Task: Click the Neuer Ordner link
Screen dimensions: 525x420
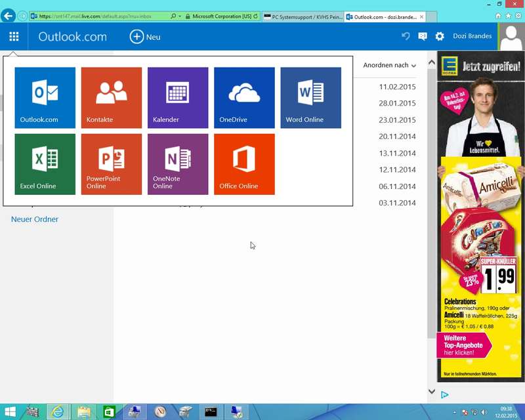Action: pyautogui.click(x=35, y=219)
